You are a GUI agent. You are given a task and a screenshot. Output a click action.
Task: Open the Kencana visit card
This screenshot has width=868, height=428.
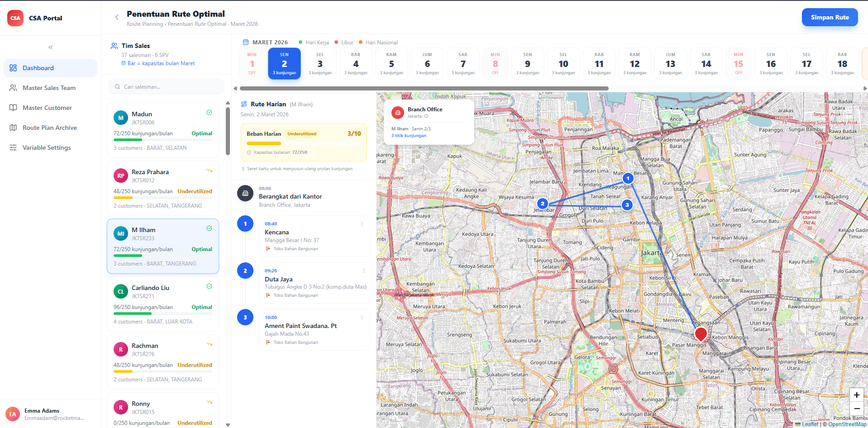[x=315, y=236]
